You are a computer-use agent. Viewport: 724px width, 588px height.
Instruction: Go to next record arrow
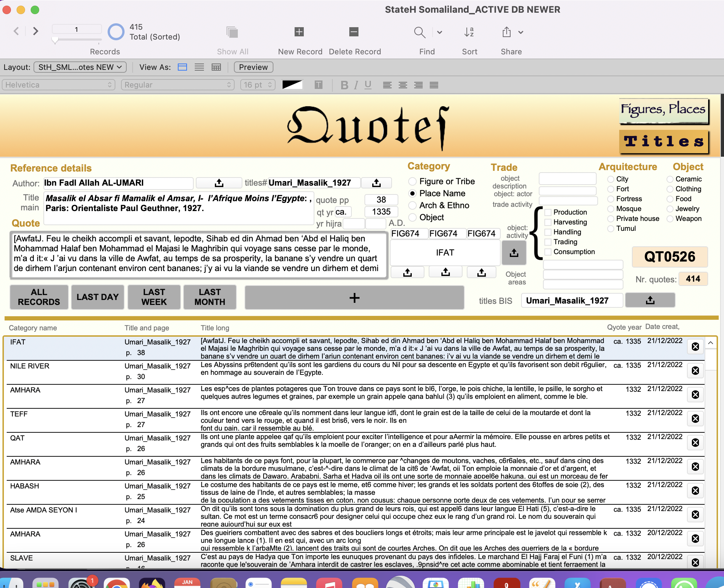pos(35,31)
